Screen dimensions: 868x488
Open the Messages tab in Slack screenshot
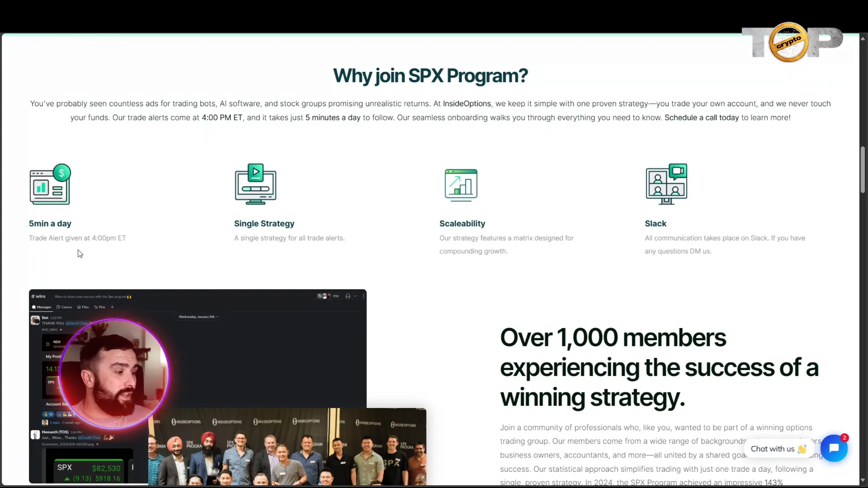click(42, 307)
